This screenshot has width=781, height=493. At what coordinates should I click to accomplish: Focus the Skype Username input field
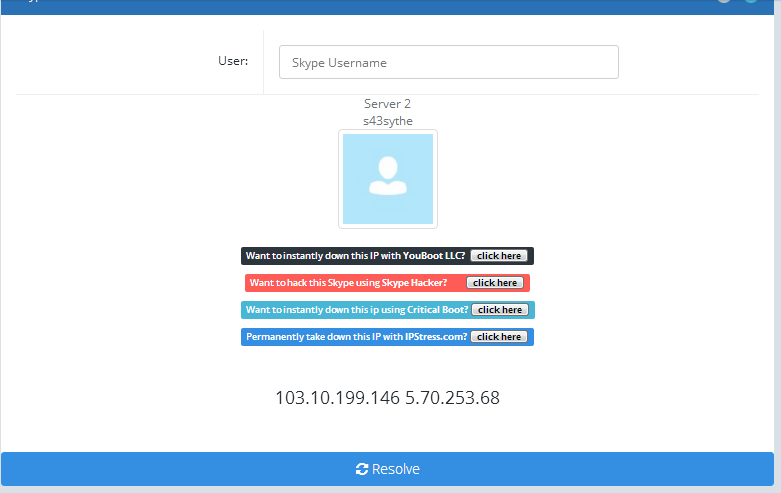449,62
